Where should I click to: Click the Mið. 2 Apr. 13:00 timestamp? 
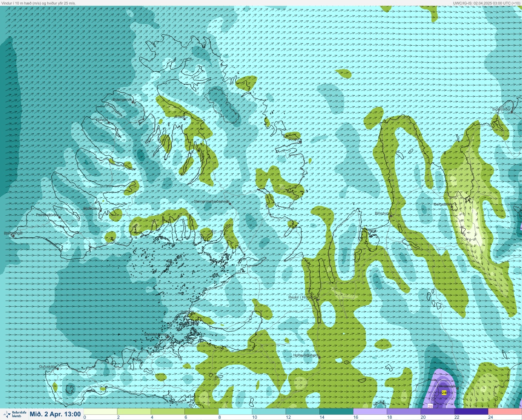55,414
